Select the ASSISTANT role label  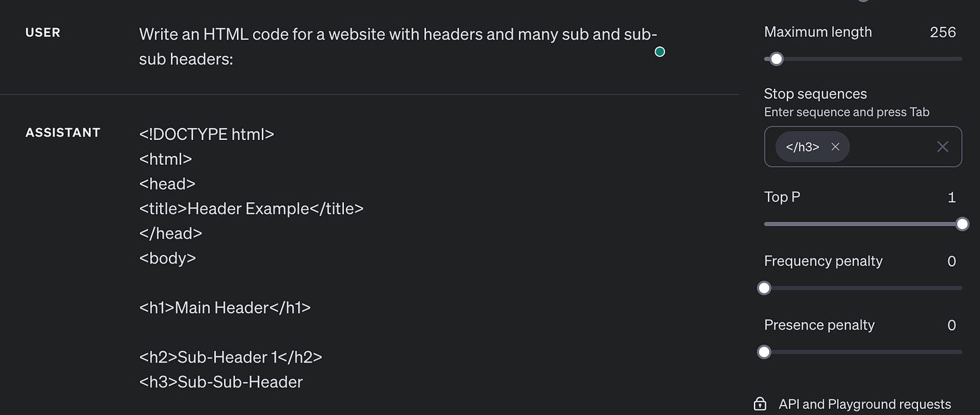click(63, 132)
